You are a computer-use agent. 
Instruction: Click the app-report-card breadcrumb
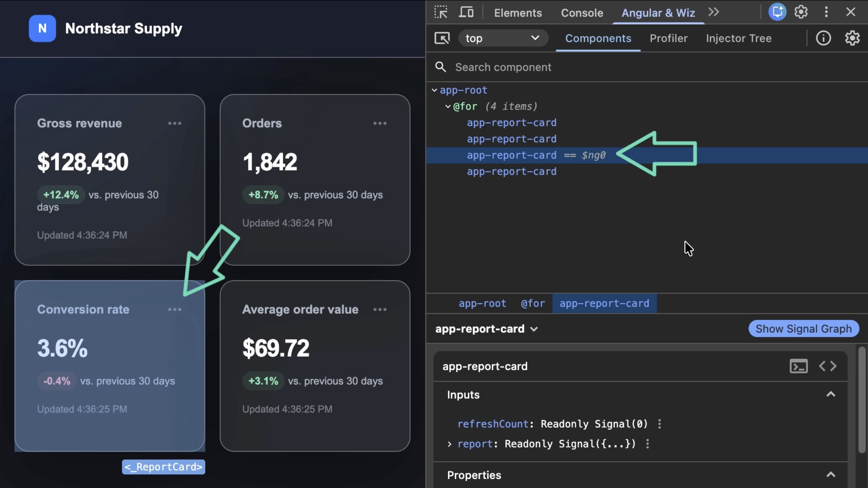point(604,303)
